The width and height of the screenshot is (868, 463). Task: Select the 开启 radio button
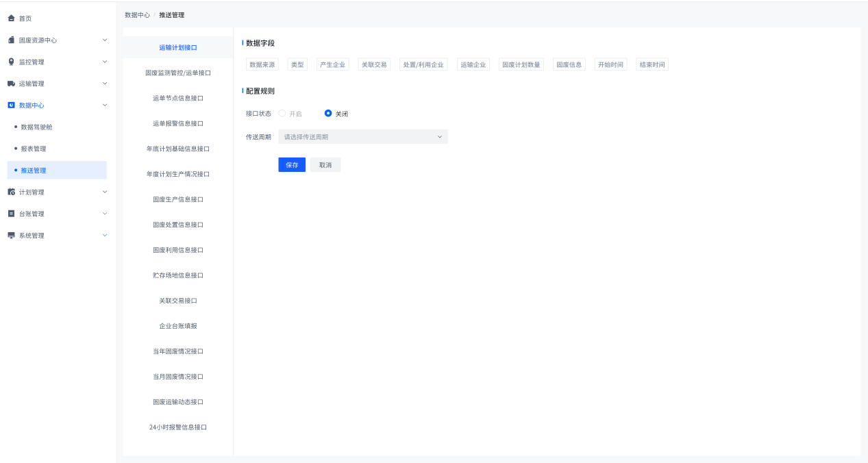pos(282,114)
